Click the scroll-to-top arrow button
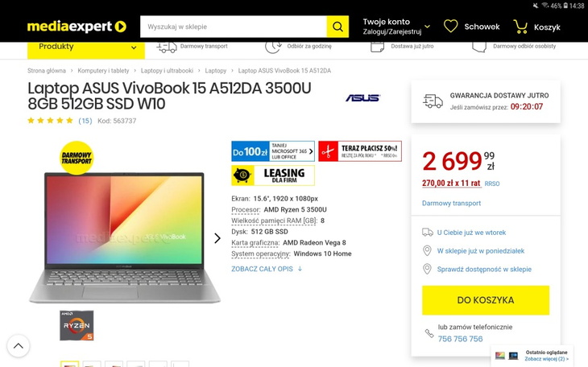 [x=18, y=346]
